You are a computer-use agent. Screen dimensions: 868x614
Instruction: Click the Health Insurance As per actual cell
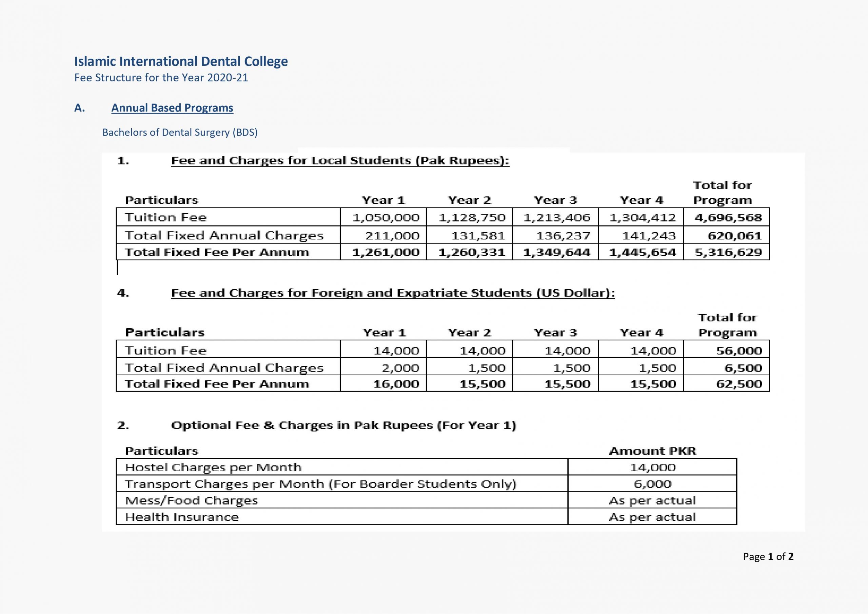click(652, 516)
